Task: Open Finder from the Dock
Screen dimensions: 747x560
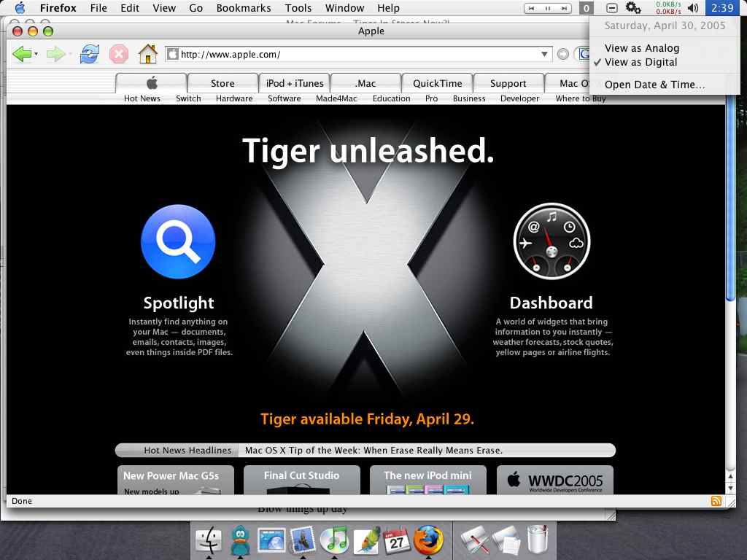Action: [x=209, y=540]
